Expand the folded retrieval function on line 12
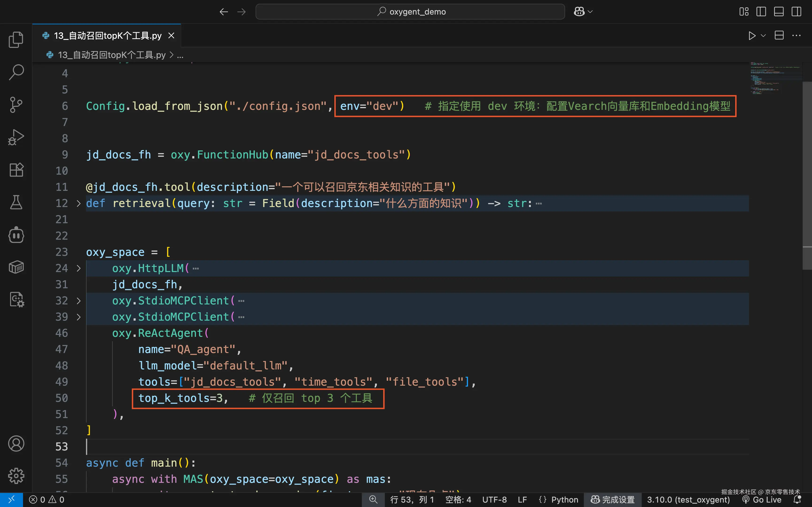This screenshot has height=507, width=812. [78, 204]
